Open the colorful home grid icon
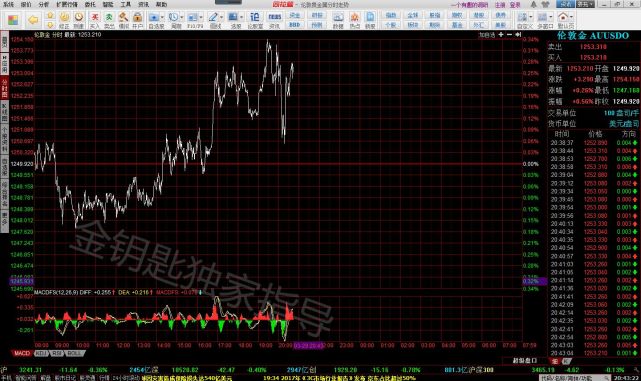The image size is (641, 381). 13,20
